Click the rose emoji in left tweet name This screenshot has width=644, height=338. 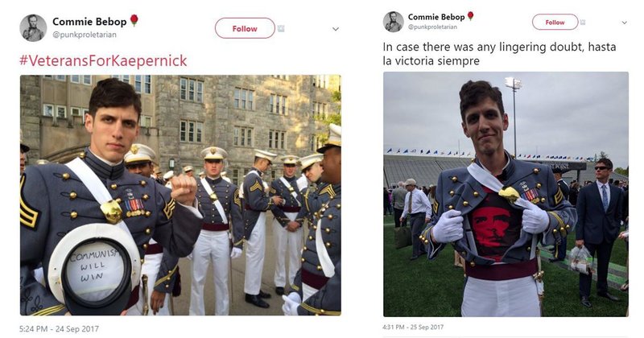[x=134, y=21]
